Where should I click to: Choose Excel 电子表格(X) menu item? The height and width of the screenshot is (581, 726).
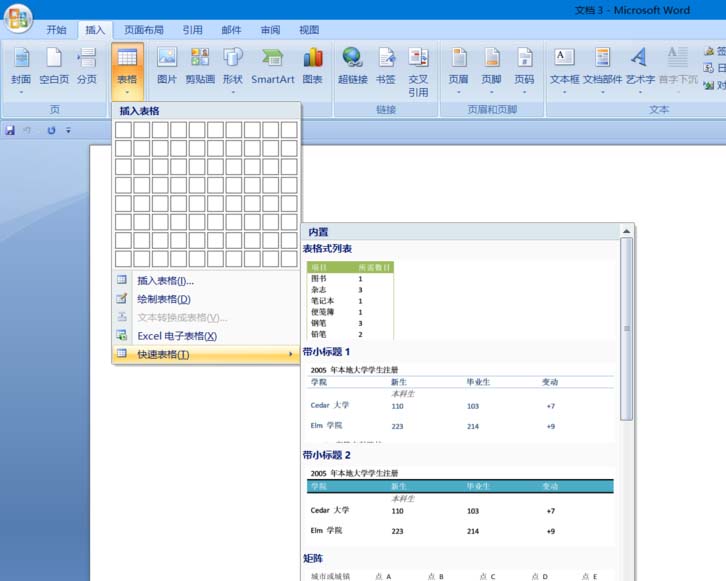(x=207, y=336)
